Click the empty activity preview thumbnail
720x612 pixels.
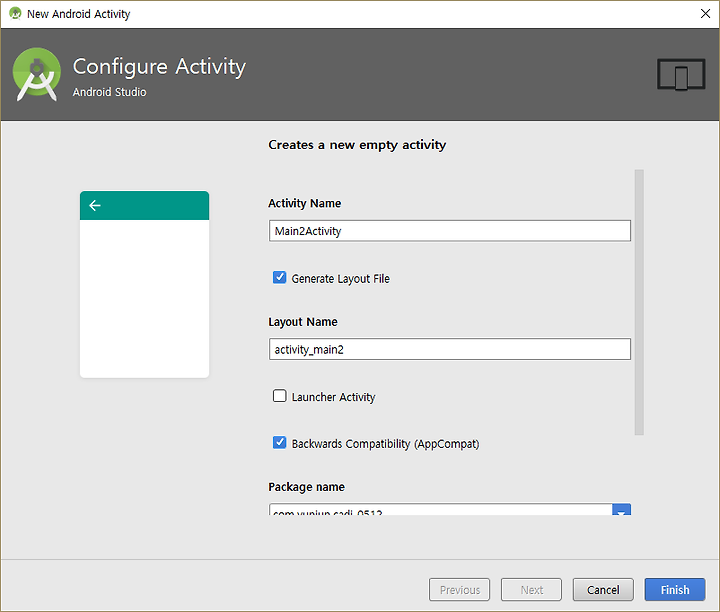pos(144,284)
